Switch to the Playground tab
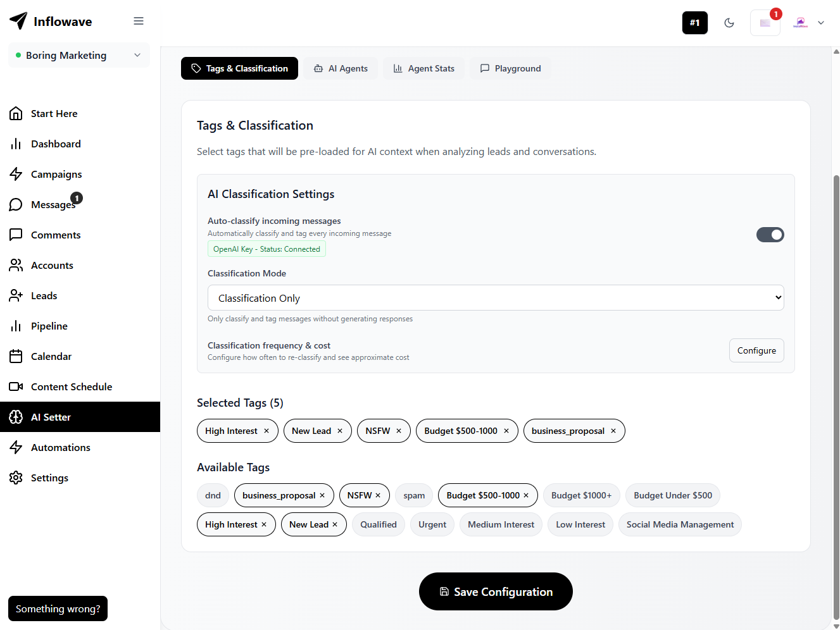 [x=510, y=68]
